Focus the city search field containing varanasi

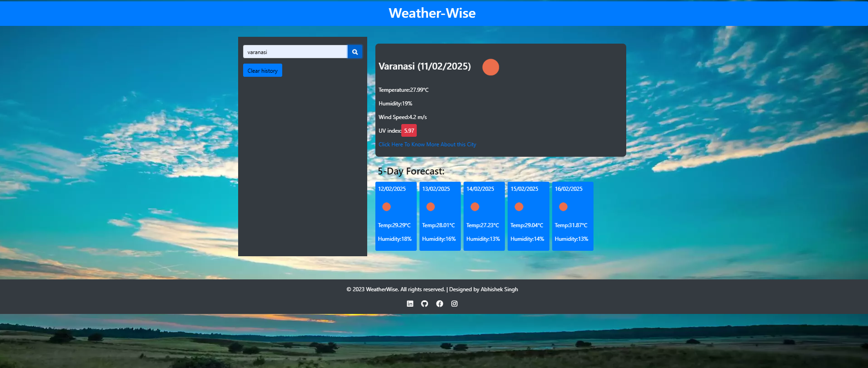click(x=295, y=52)
